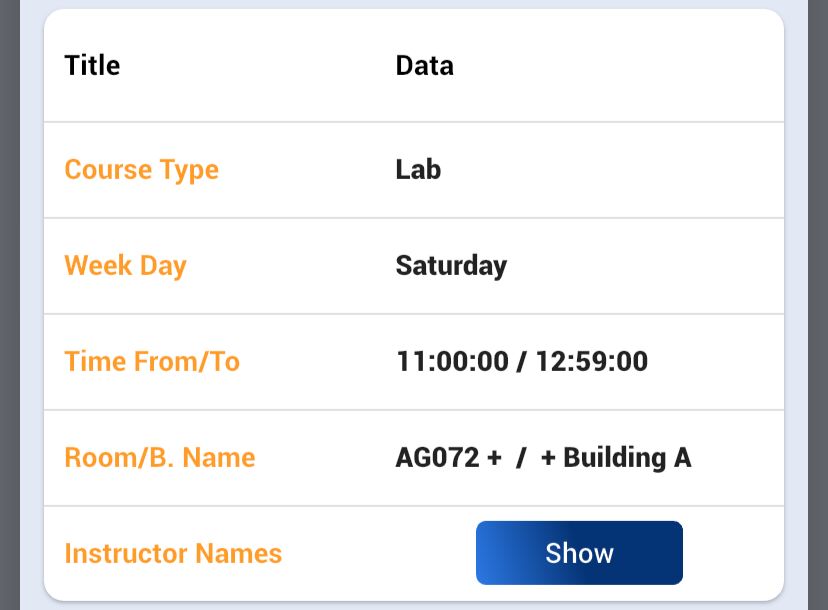Click the Title column header
Image resolution: width=828 pixels, height=610 pixels.
[92, 65]
